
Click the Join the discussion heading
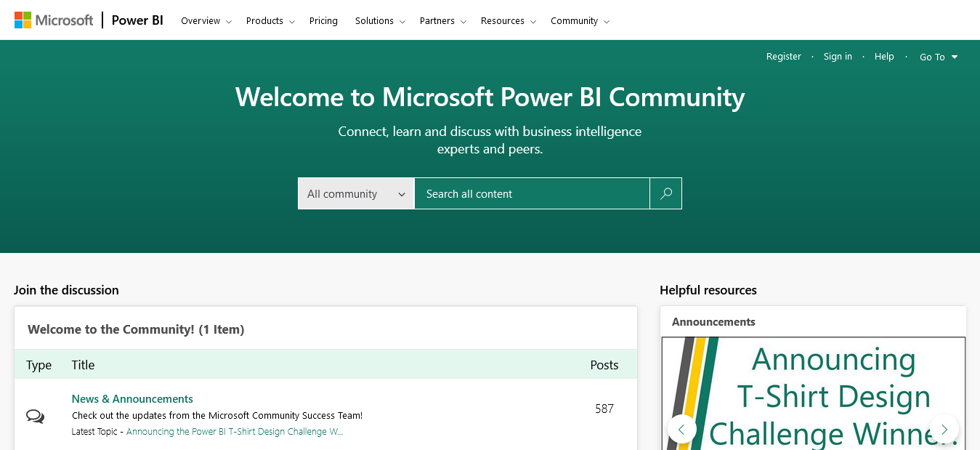pyautogui.click(x=66, y=290)
